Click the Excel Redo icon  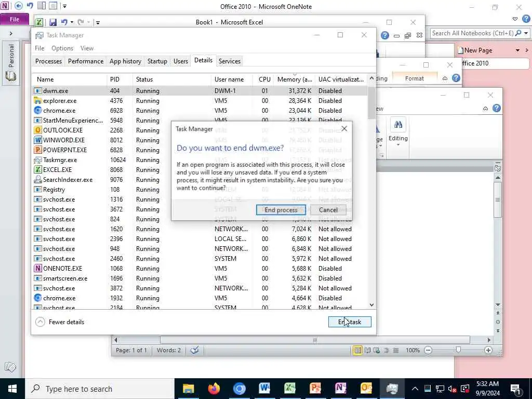[81, 22]
